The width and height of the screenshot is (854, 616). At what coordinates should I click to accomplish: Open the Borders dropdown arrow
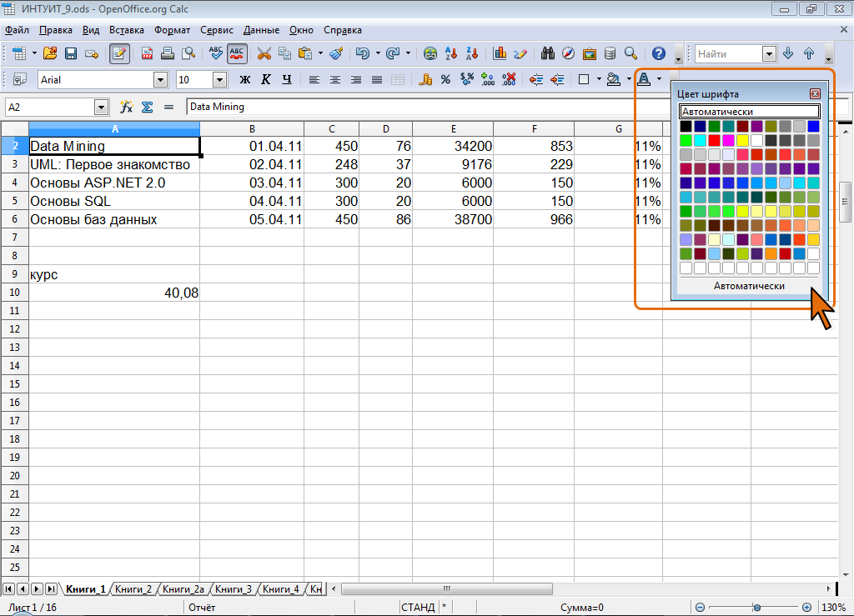[599, 79]
